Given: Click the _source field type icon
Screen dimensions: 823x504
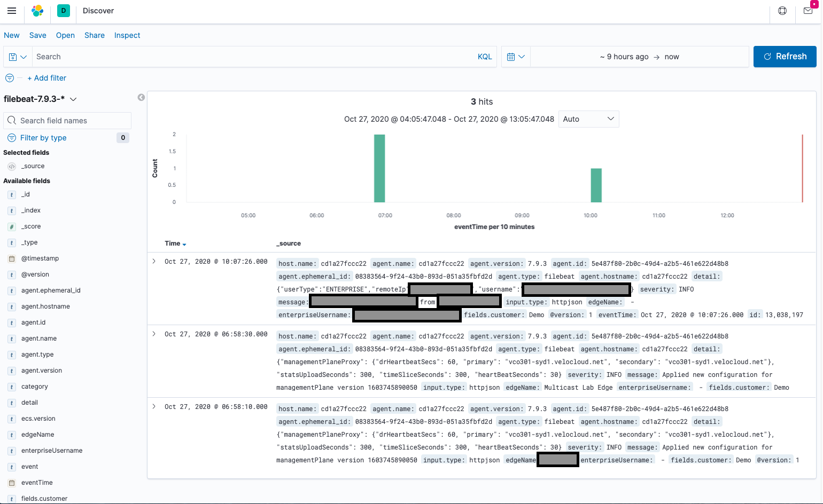Looking at the screenshot, I should 12,167.
